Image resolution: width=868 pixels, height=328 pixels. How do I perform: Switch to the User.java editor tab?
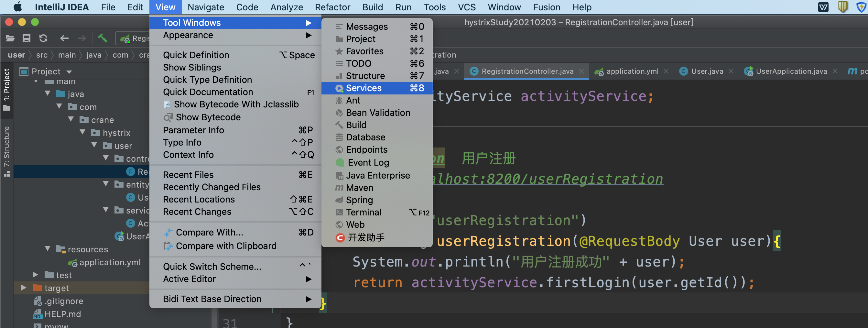point(706,71)
